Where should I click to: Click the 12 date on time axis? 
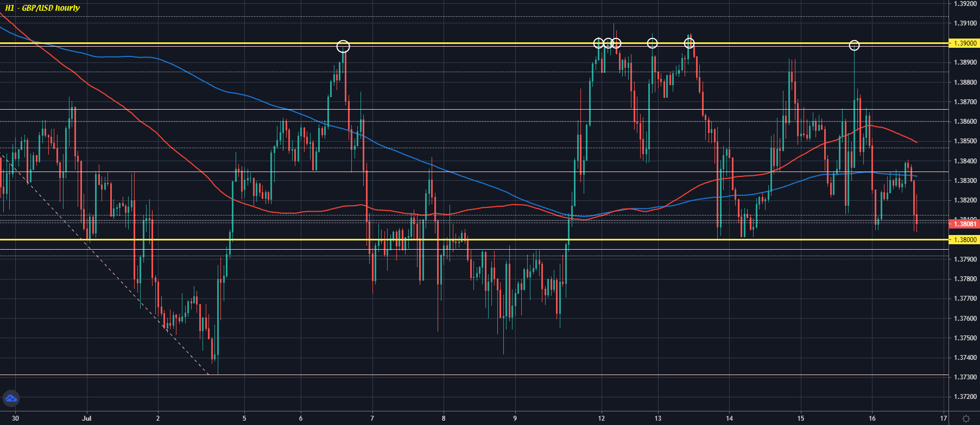[602, 418]
